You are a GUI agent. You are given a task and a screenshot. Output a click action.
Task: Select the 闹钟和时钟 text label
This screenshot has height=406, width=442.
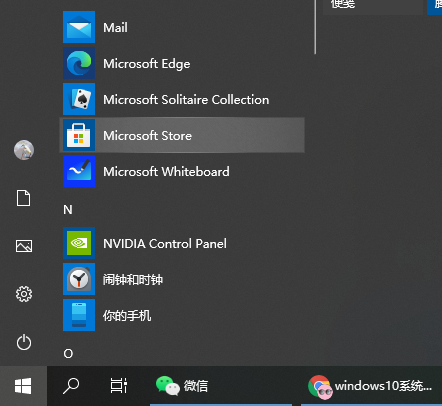[x=133, y=279]
